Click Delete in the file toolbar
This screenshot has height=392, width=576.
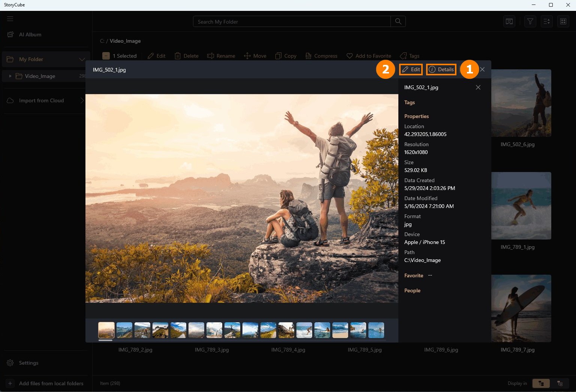[x=187, y=56]
